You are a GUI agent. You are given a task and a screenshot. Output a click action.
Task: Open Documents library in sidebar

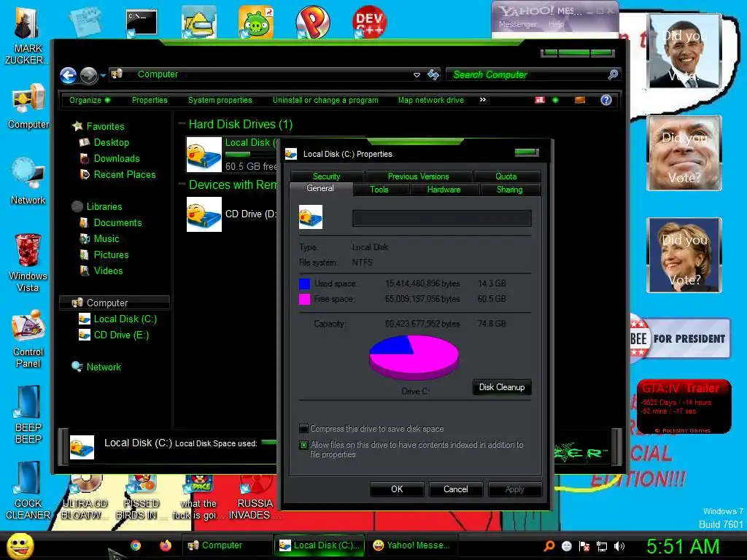click(x=111, y=223)
